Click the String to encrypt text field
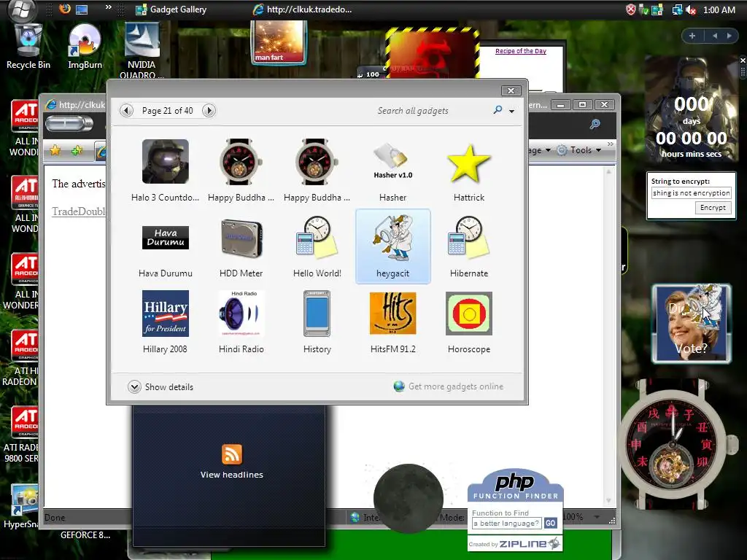This screenshot has height=560, width=747. tap(692, 192)
